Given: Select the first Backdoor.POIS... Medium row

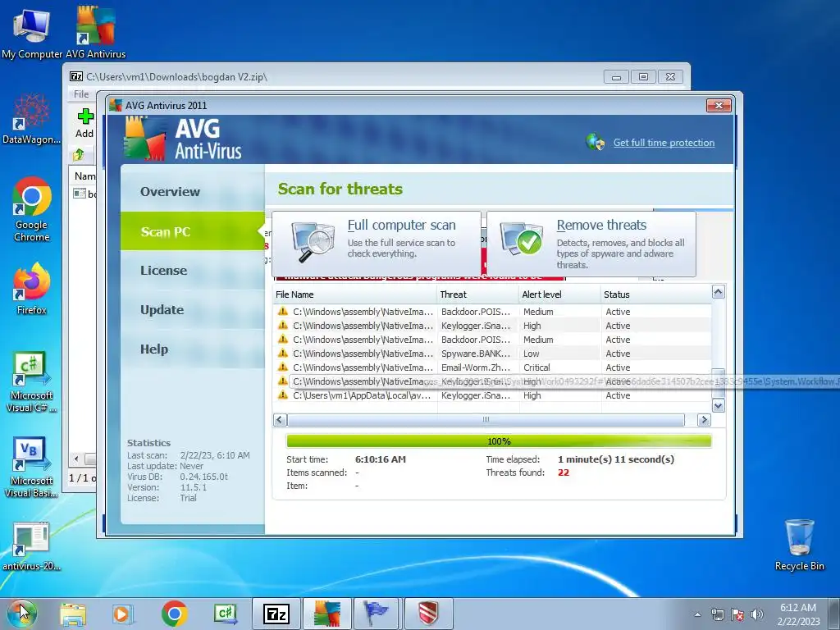Looking at the screenshot, I should (492, 312).
